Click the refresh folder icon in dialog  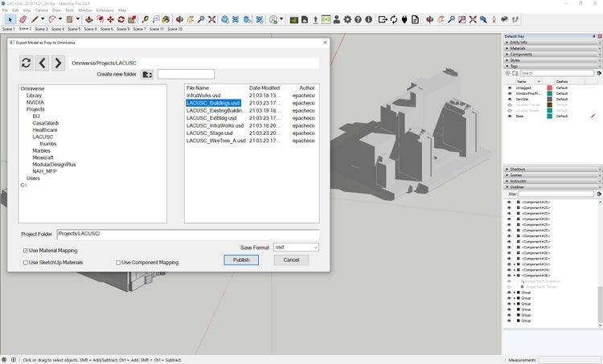(x=27, y=63)
